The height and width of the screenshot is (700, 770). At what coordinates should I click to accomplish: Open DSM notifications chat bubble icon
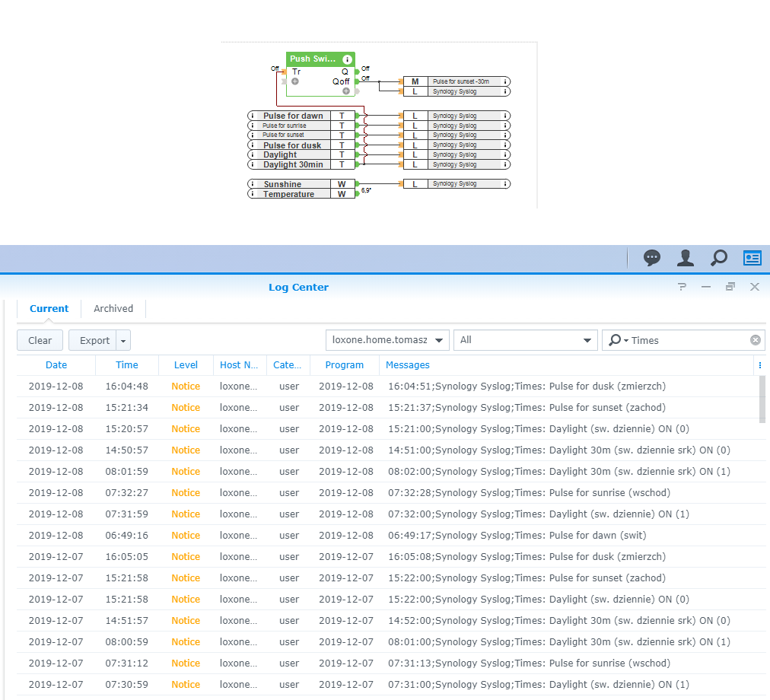click(x=652, y=258)
